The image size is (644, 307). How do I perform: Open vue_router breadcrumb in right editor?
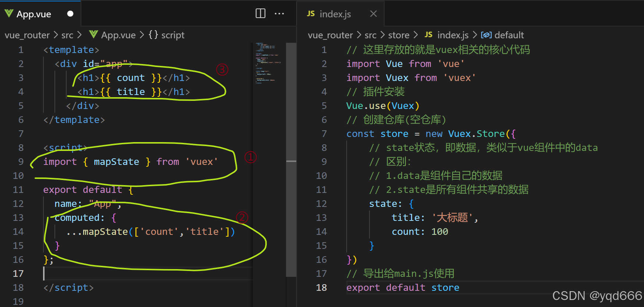pyautogui.click(x=330, y=35)
